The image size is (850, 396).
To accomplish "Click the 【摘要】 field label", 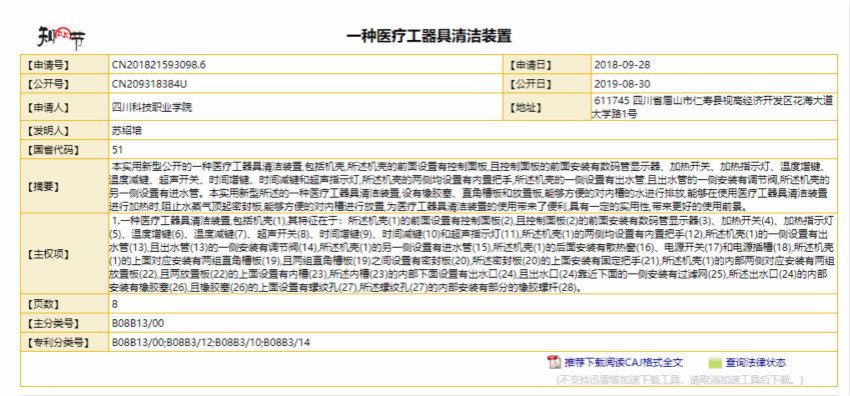I will tap(44, 186).
